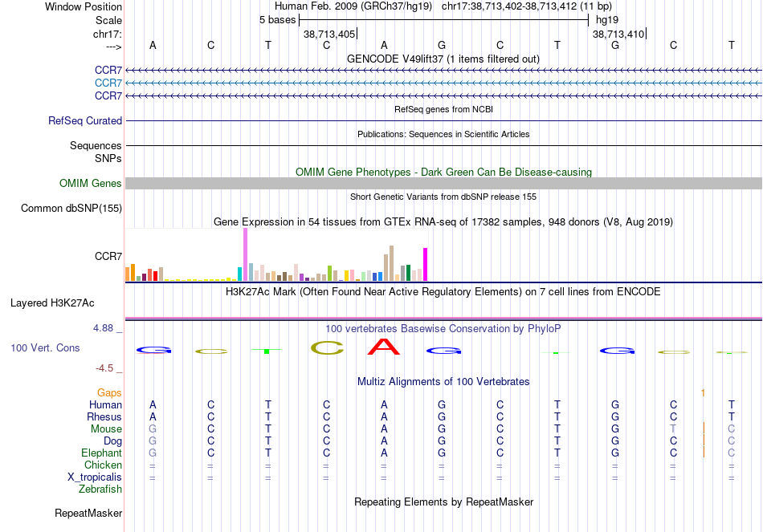763x532 pixels.
Task: Click the -4.5 PhyloP lower scale value
Action: 104,368
